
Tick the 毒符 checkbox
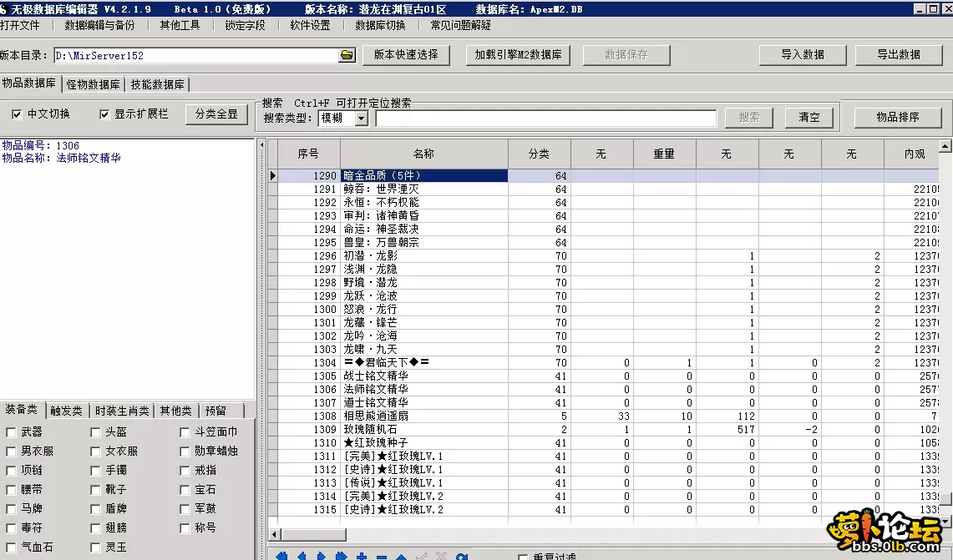coord(11,528)
